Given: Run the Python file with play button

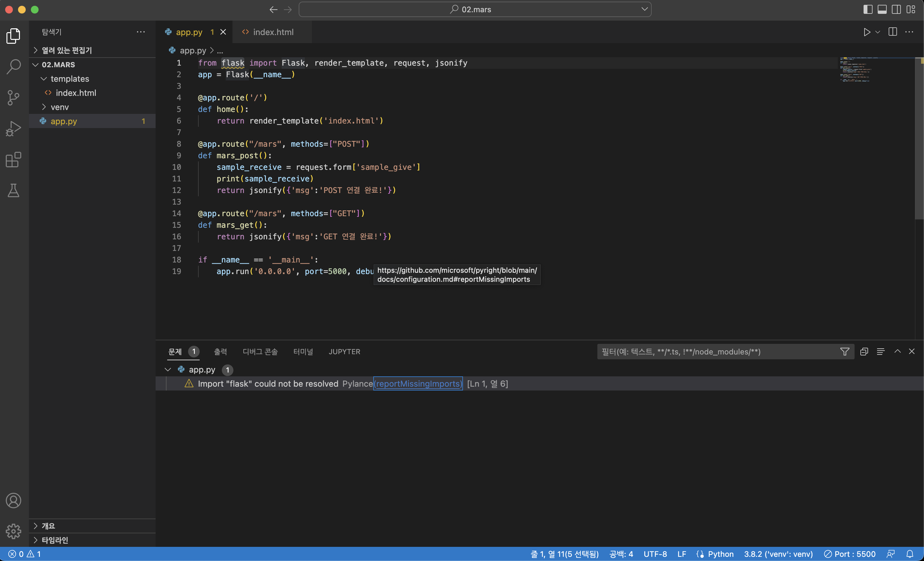Looking at the screenshot, I should 867,32.
